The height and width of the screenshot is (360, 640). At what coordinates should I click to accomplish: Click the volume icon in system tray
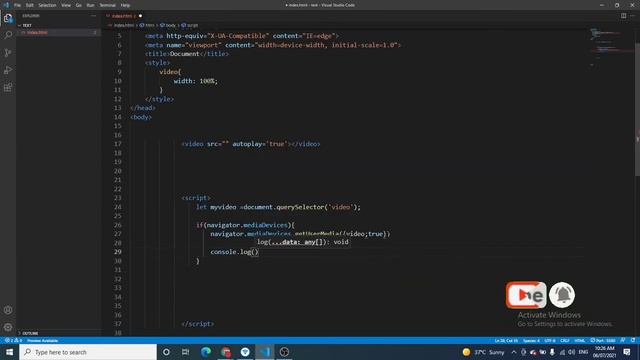571,352
